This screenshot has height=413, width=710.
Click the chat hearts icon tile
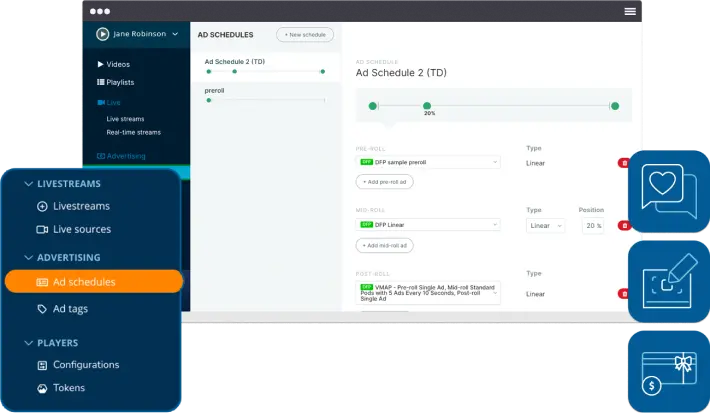[x=669, y=191]
